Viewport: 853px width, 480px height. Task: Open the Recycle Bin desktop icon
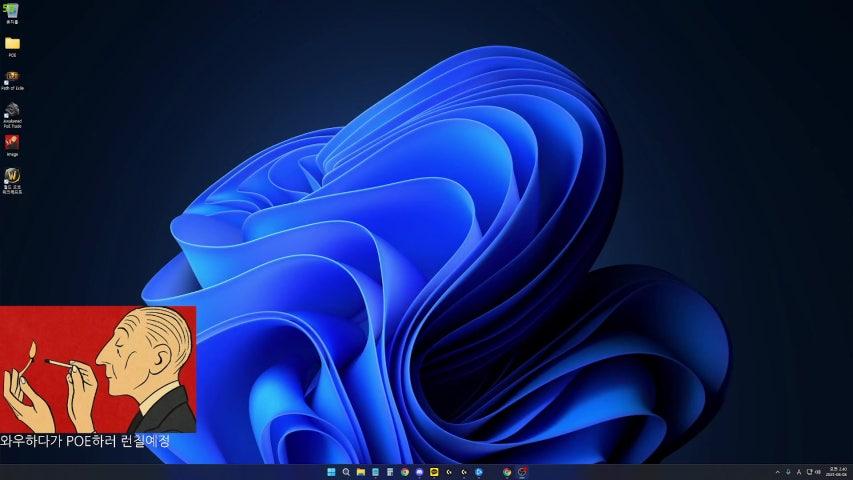12,13
